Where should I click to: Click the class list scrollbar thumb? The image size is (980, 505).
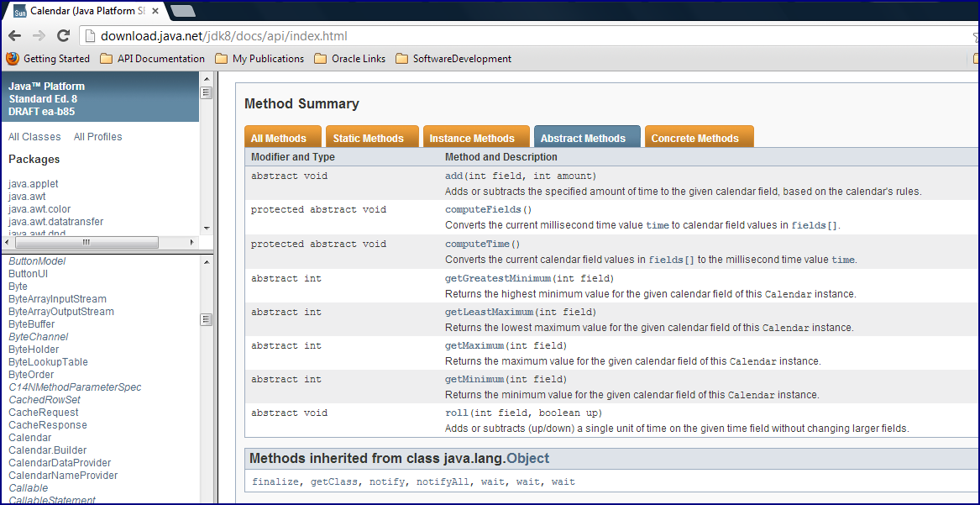207,319
